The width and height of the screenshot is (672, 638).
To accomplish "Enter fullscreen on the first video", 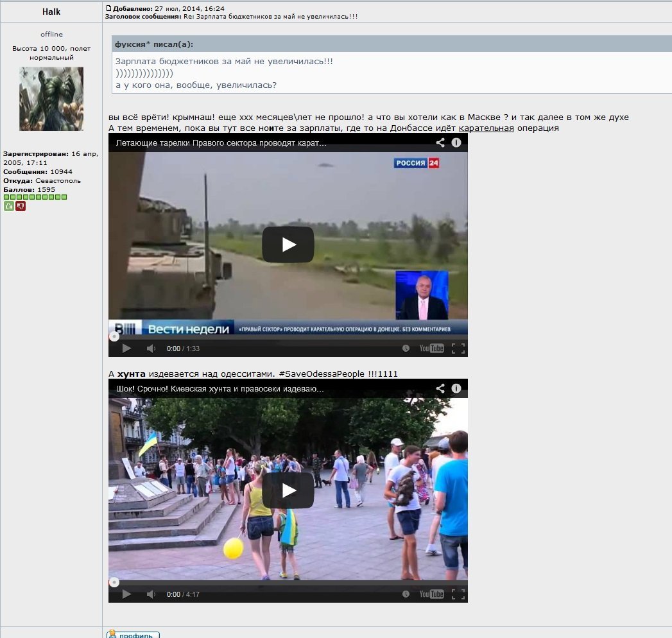I will click(x=458, y=349).
